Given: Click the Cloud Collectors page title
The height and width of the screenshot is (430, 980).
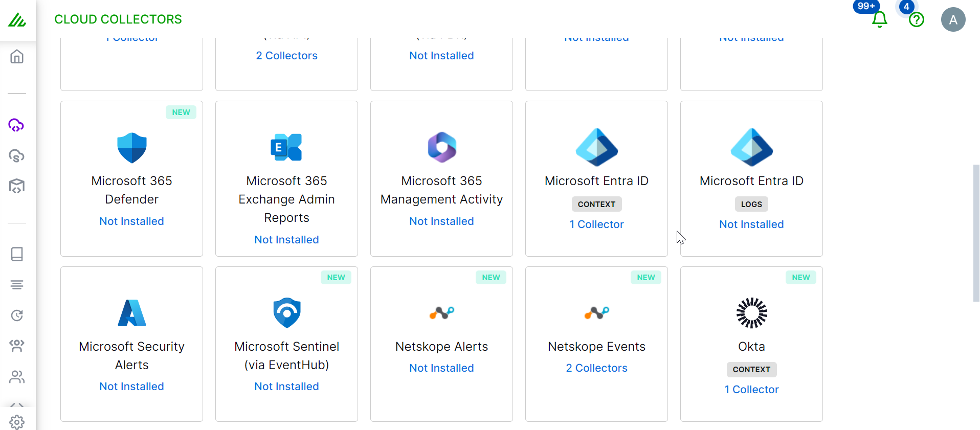Looking at the screenshot, I should coord(118,19).
